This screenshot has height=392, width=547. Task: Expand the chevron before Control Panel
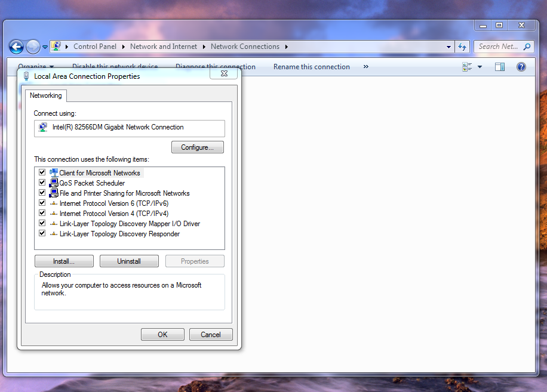point(67,47)
